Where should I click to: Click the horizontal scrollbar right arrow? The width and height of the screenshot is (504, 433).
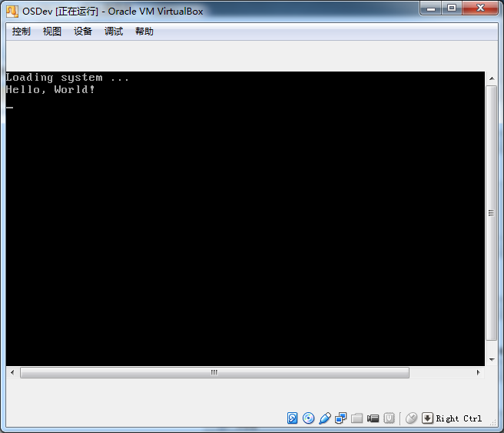pos(479,372)
